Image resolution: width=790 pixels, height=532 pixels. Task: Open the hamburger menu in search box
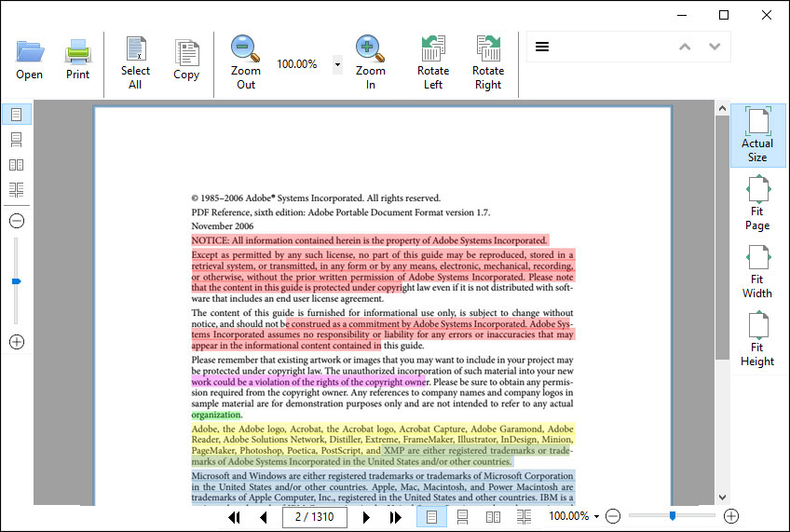[542, 47]
